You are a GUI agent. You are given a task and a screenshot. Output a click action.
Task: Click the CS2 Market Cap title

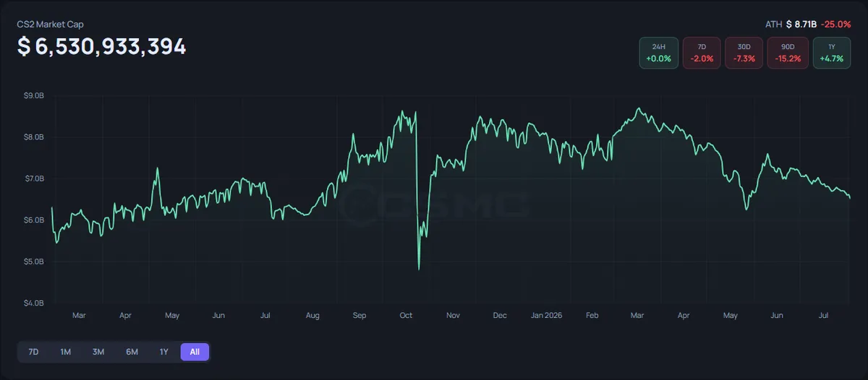pyautogui.click(x=50, y=24)
